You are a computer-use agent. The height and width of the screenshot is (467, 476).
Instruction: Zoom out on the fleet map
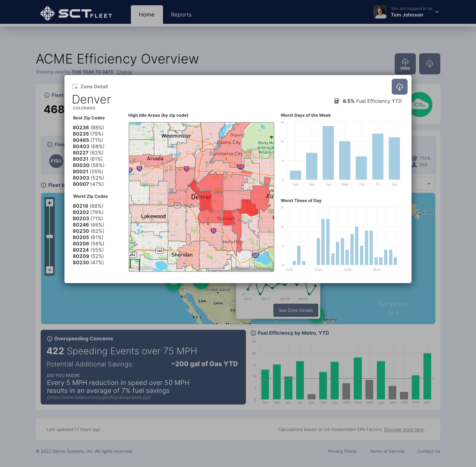tap(50, 270)
